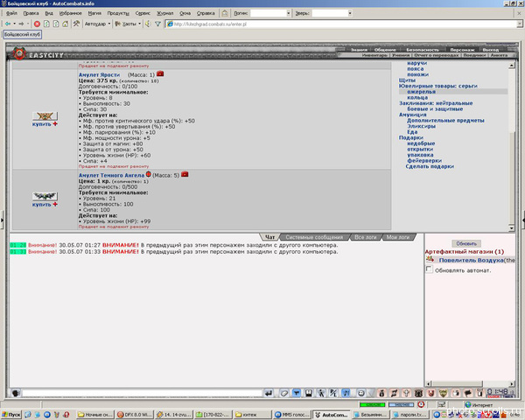Viewport: 525px width, 420px height.
Task: Open the Справка menu
Action: click(x=206, y=13)
